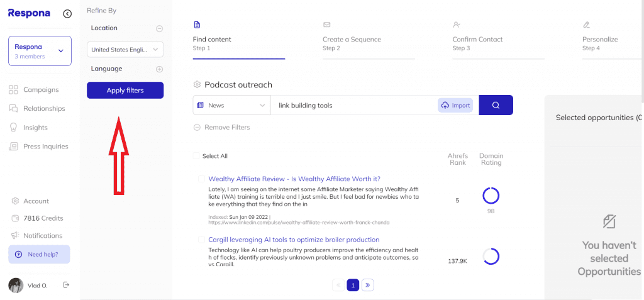Image resolution: width=644 pixels, height=300 pixels.
Task: Click the search field with link building tools
Action: click(353, 105)
